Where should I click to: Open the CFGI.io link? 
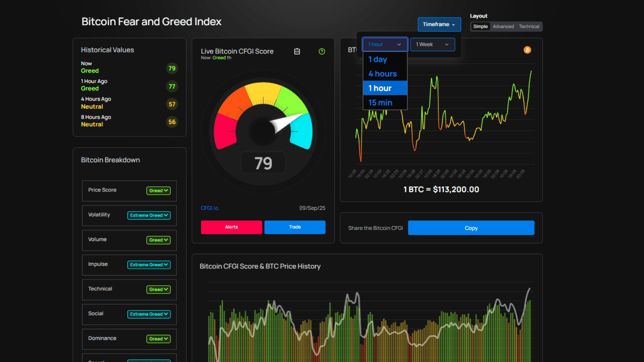(x=209, y=208)
